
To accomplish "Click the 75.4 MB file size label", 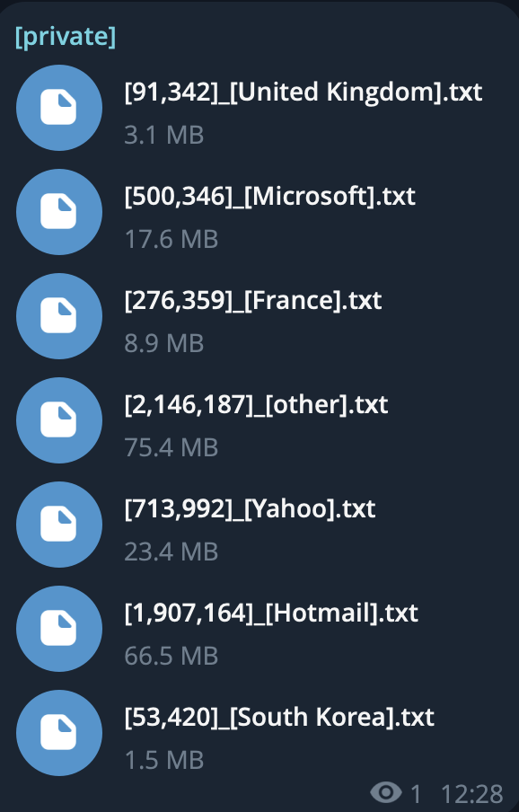I will (x=172, y=447).
